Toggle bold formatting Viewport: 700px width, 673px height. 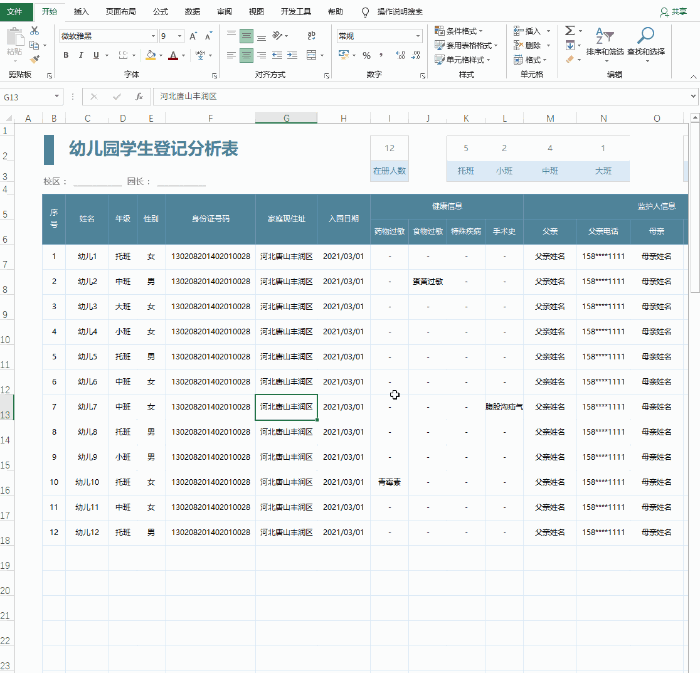click(66, 55)
